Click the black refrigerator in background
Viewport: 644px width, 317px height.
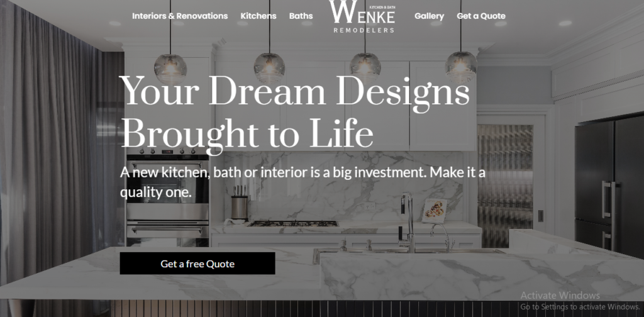(x=609, y=186)
